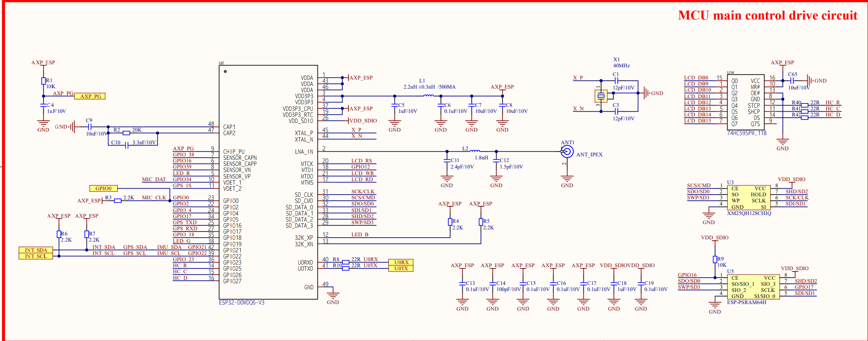Screen dimensions: 868x341
Task: Select resistor R4 2.2K
Action: click(450, 222)
